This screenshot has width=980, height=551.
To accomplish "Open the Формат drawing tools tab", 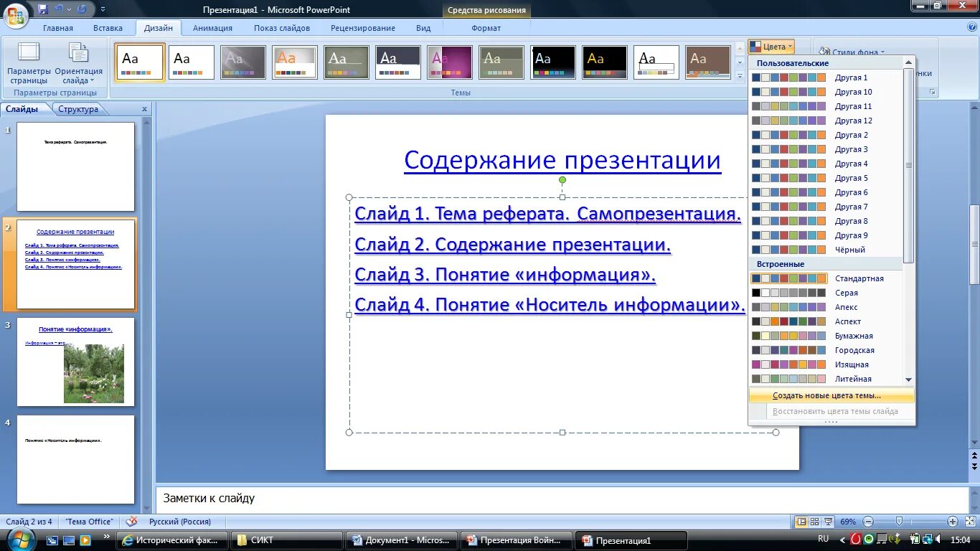I will [x=486, y=28].
